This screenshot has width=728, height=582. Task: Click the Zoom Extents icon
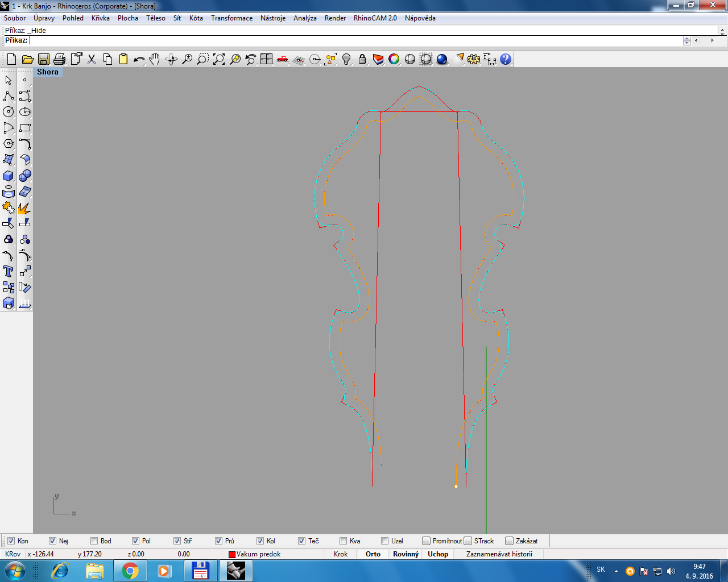219,59
